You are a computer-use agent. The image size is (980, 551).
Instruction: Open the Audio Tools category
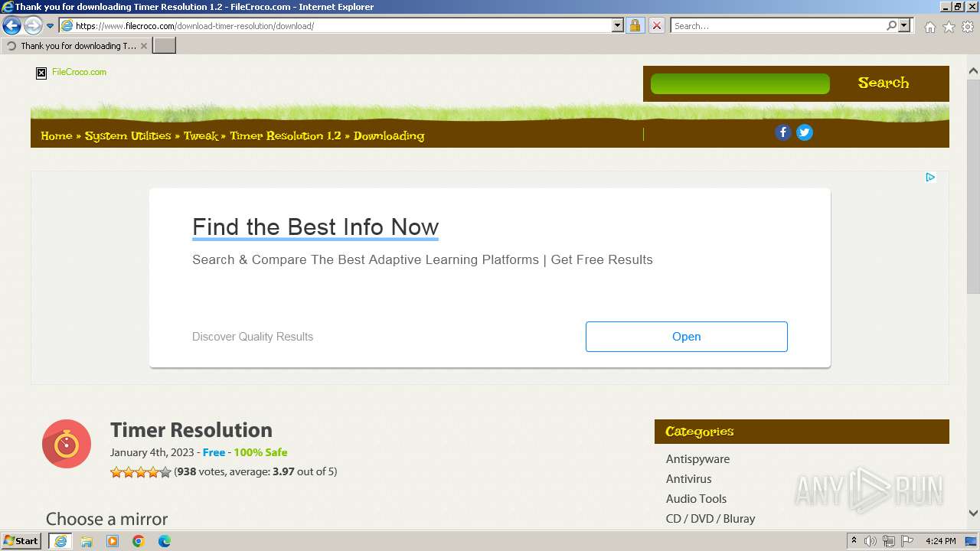[x=696, y=499]
